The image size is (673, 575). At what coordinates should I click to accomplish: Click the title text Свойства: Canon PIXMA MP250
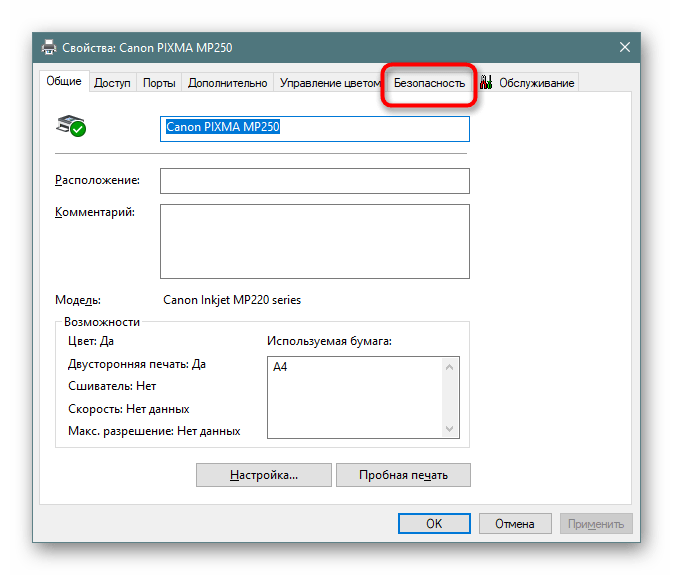[x=147, y=48]
